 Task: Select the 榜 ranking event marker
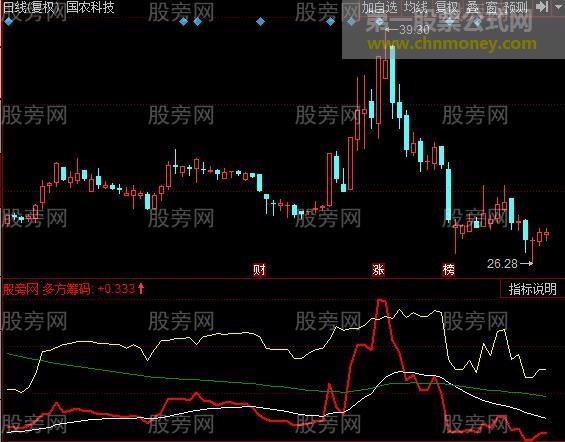click(x=449, y=269)
